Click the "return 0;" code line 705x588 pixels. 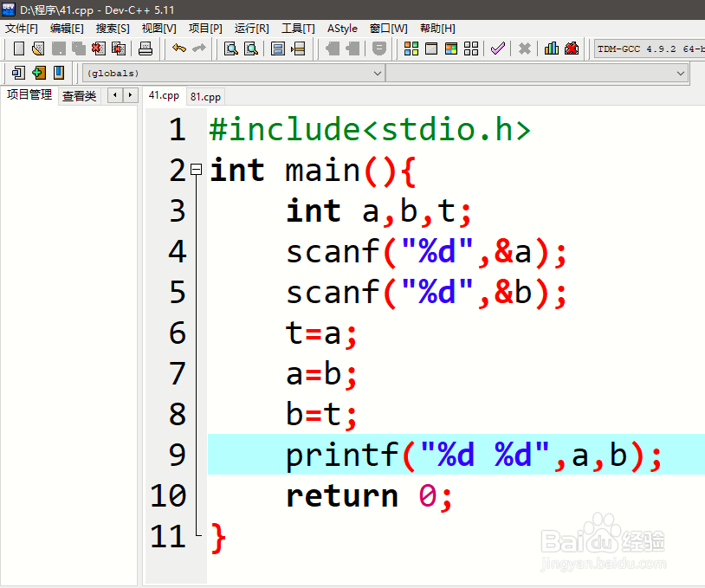click(x=369, y=496)
